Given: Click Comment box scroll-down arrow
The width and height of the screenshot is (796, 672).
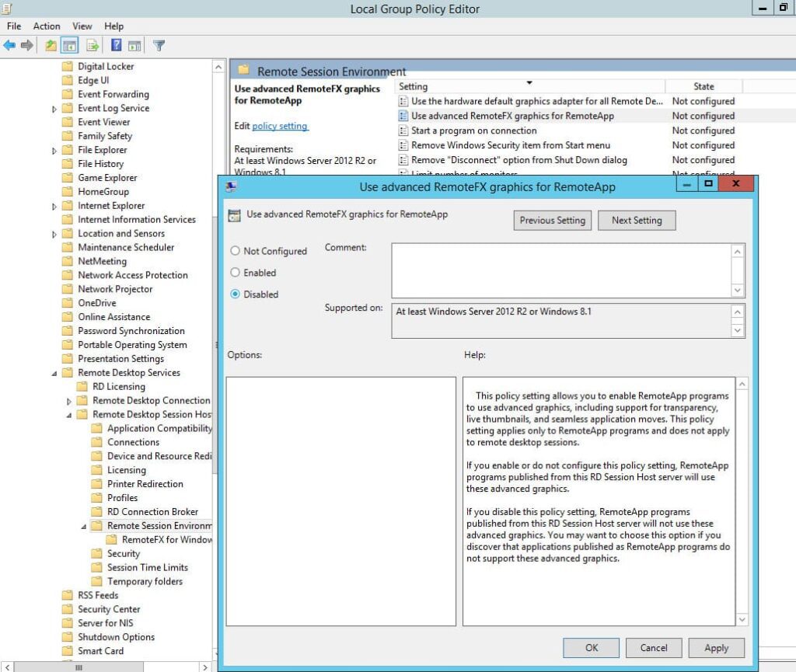Looking at the screenshot, I should tap(738, 290).
